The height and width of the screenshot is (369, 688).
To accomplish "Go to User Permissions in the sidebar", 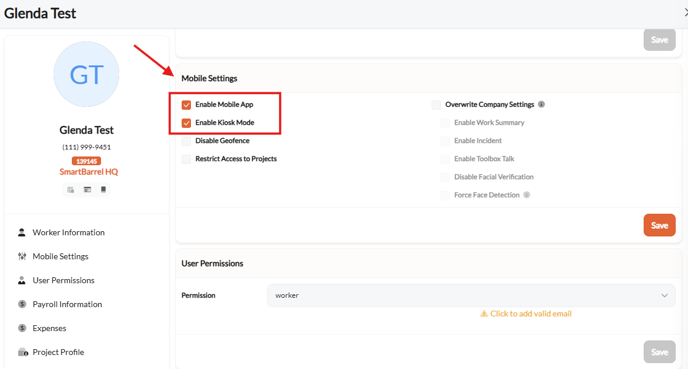I will (x=63, y=280).
